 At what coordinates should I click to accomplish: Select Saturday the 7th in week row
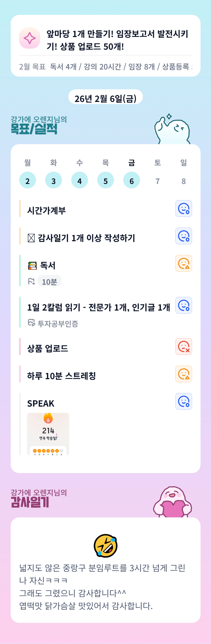coord(158,181)
